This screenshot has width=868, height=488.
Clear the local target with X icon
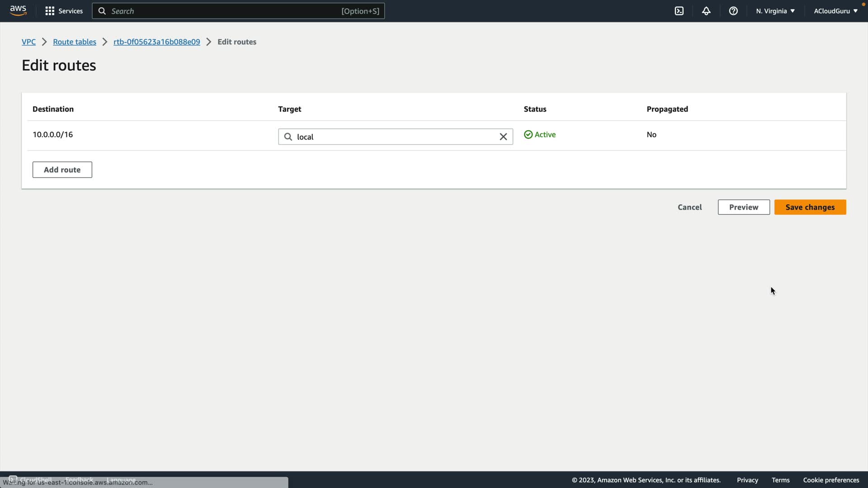point(503,136)
